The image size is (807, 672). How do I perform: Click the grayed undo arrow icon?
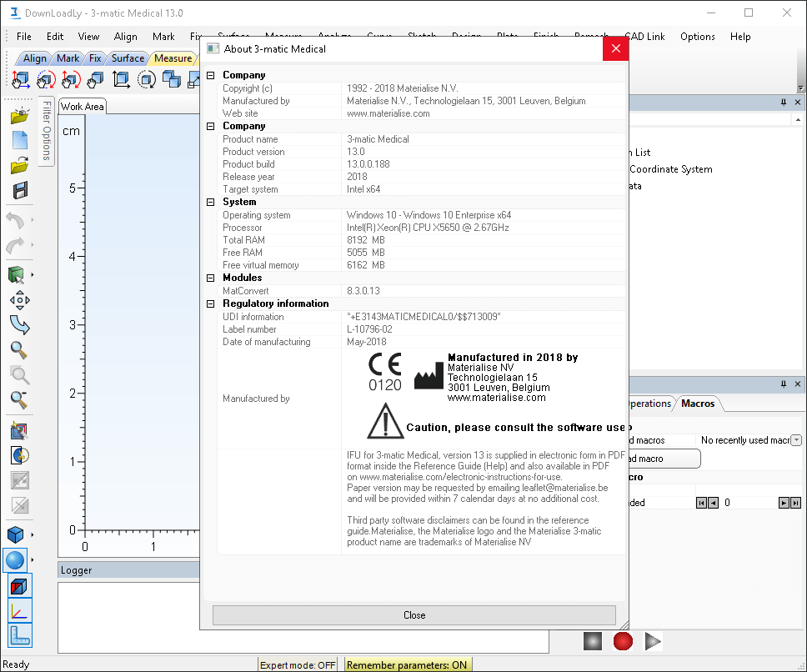(x=16, y=220)
